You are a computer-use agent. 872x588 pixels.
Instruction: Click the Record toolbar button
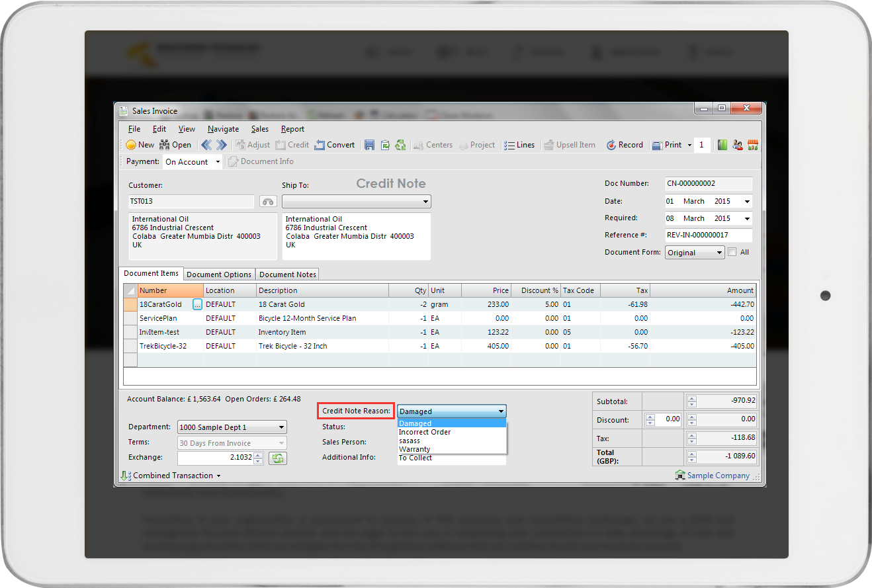coord(625,145)
